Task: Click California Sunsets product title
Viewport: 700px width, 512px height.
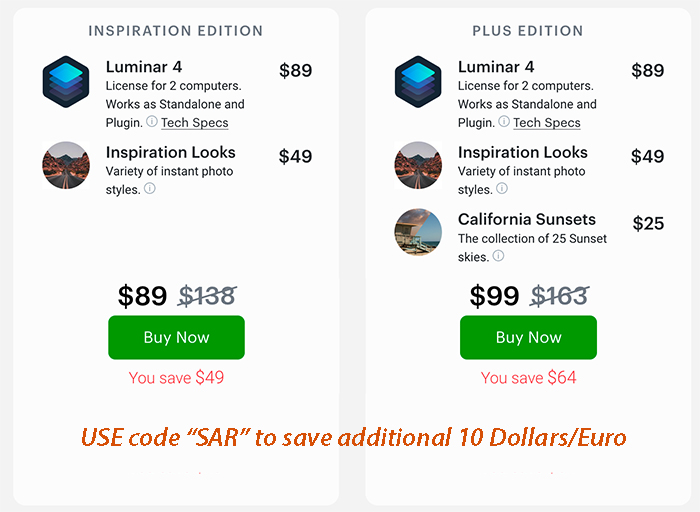Action: [527, 219]
